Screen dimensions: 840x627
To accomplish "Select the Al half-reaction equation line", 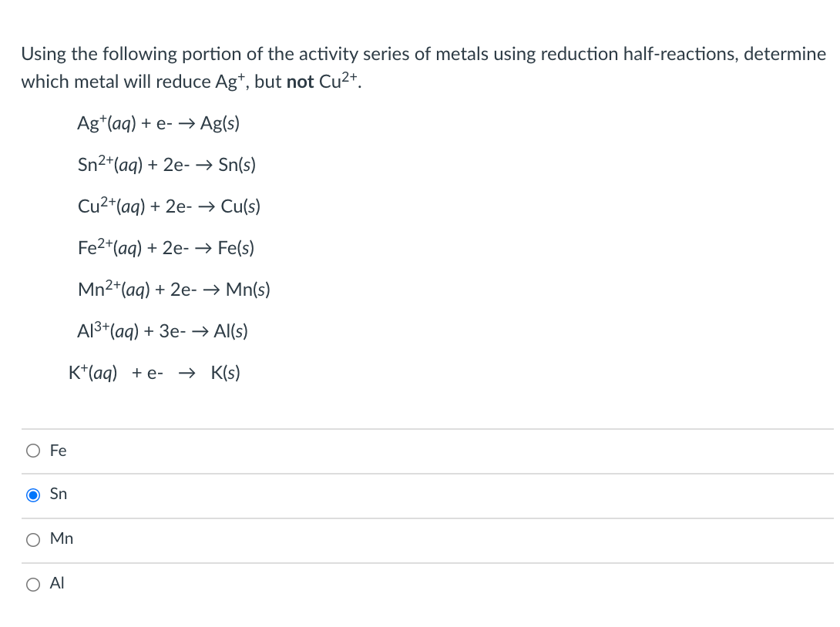I will tap(162, 331).
